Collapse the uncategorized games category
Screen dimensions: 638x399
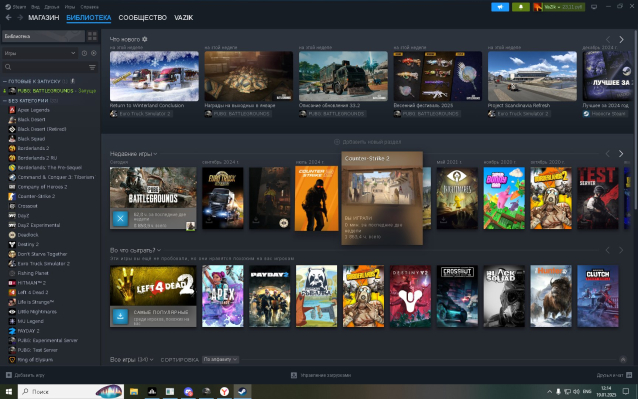(x=5, y=100)
